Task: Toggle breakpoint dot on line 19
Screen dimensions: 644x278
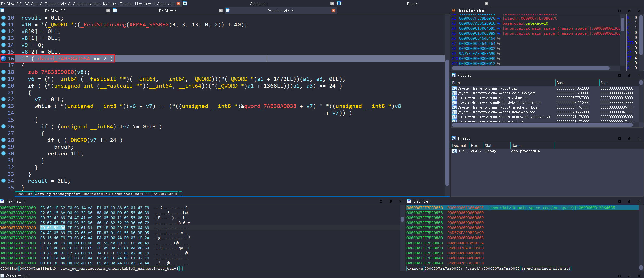Action: (x=3, y=79)
